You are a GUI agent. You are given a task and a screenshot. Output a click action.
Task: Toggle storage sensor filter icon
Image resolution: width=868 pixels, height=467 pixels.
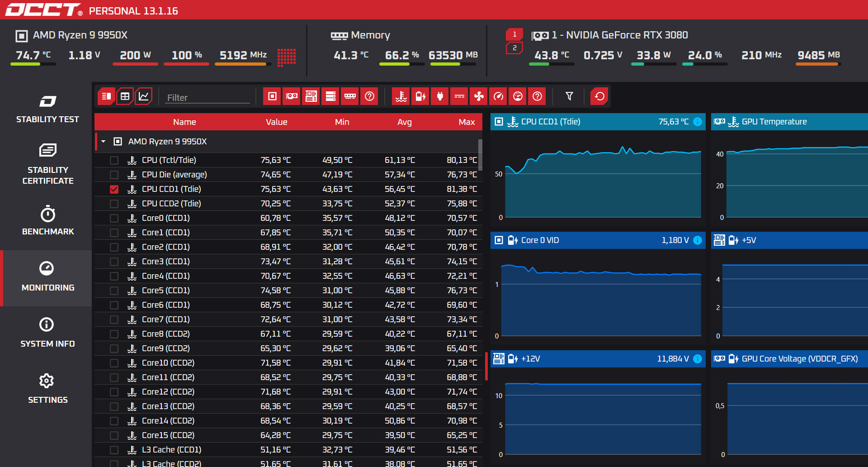coord(330,96)
